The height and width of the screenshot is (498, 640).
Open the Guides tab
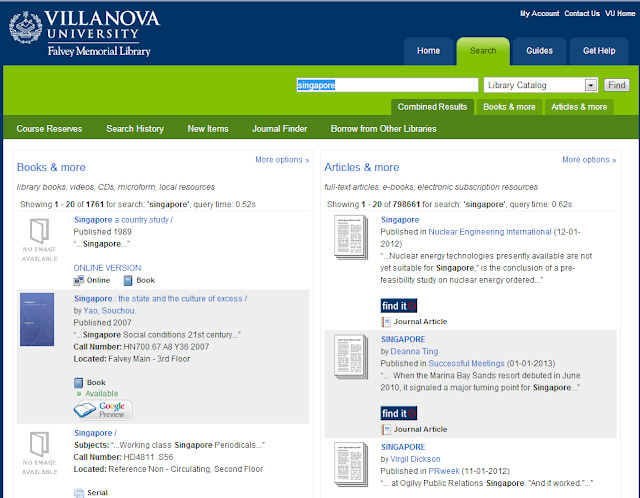coord(540,51)
